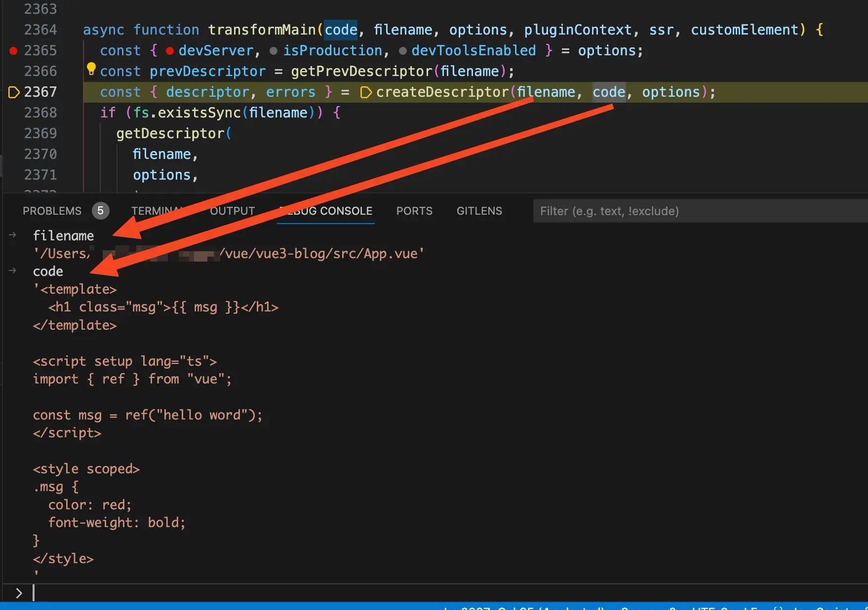Screen dimensions: 868x610
Task: Toggle a breakpoint on line 2368 gutter
Action: [13, 113]
